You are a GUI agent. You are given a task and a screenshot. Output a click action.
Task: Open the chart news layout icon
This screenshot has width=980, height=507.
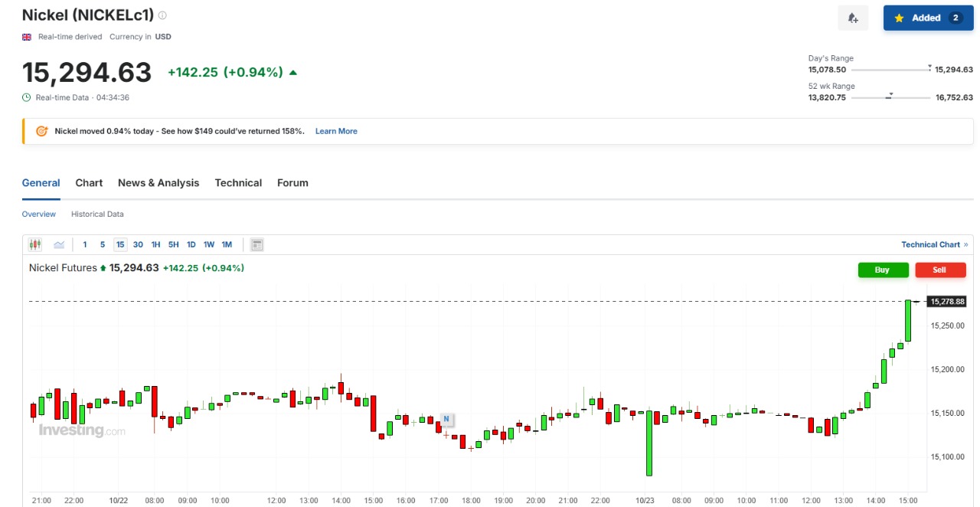point(257,245)
